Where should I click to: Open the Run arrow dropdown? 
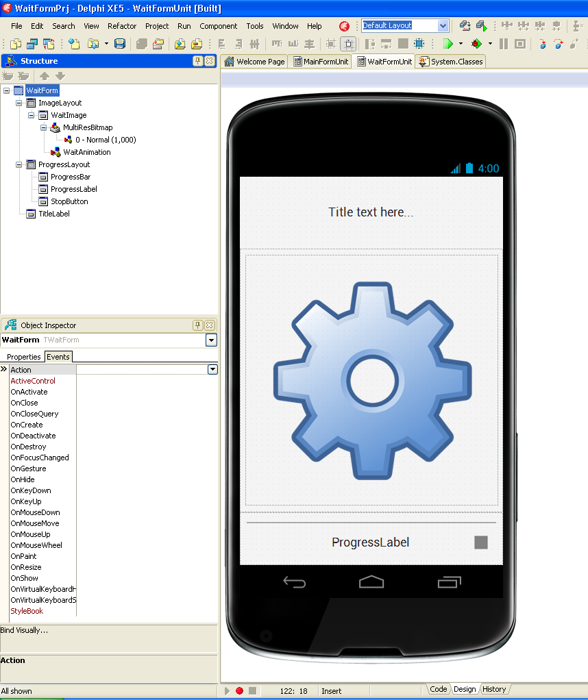(x=461, y=44)
